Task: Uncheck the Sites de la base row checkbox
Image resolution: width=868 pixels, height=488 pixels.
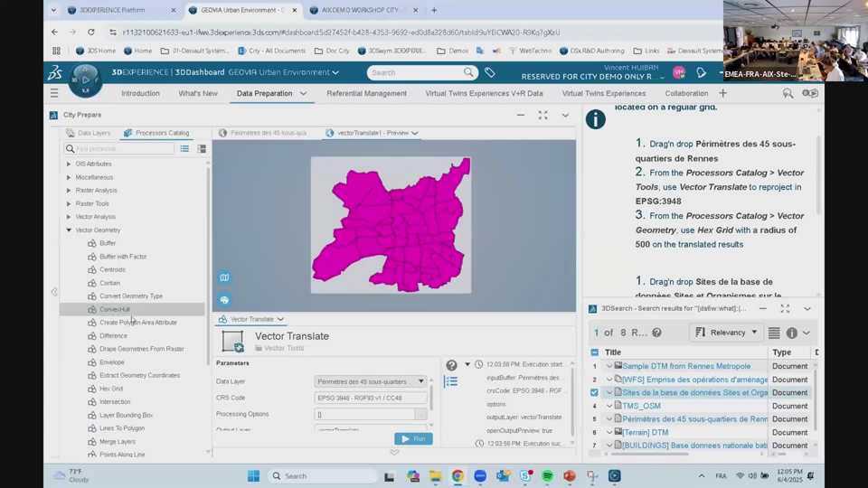Action: tap(594, 393)
